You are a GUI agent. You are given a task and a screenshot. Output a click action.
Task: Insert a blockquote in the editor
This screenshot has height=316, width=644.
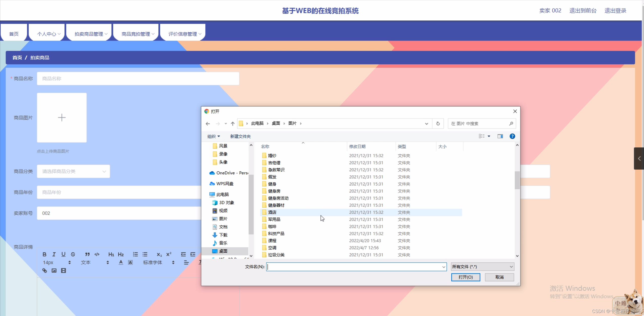coord(87,254)
